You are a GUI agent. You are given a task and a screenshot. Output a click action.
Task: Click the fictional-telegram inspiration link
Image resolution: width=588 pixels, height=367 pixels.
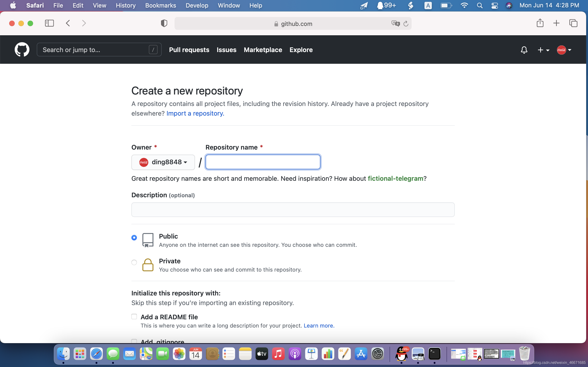[x=395, y=178]
